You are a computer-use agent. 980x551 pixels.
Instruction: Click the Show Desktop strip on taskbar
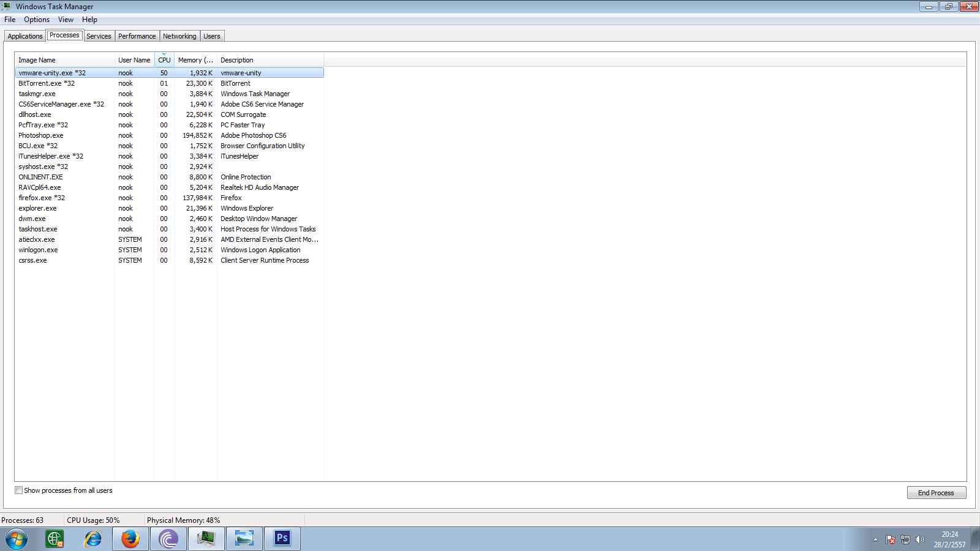(975, 539)
